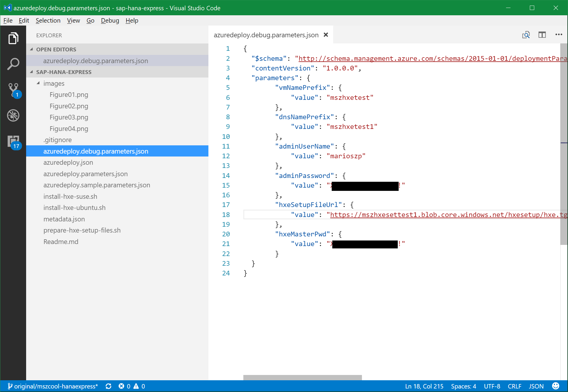Open the more actions ellipsis menu

click(x=559, y=35)
